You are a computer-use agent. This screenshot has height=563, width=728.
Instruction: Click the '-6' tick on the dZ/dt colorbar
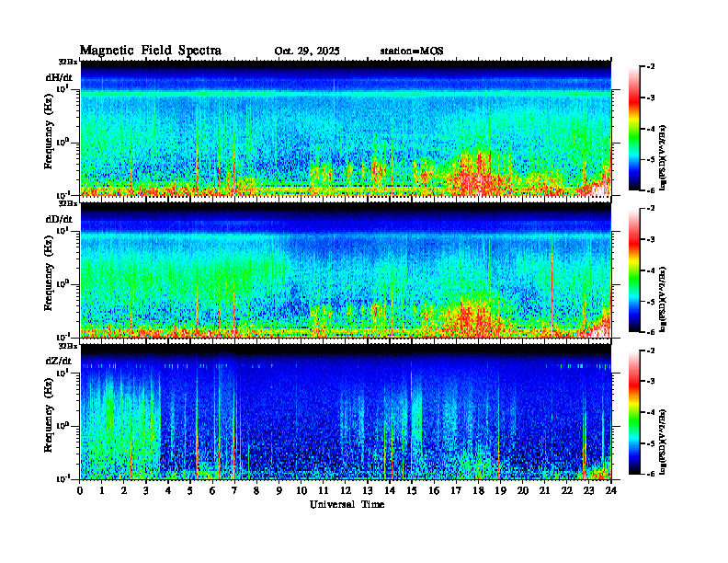[x=652, y=474]
